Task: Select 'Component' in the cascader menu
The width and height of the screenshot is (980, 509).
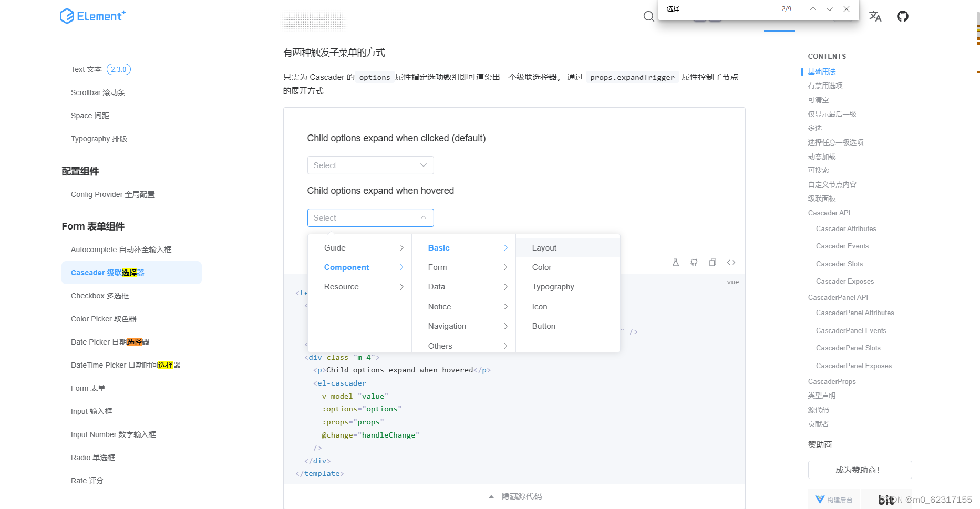Action: point(346,267)
